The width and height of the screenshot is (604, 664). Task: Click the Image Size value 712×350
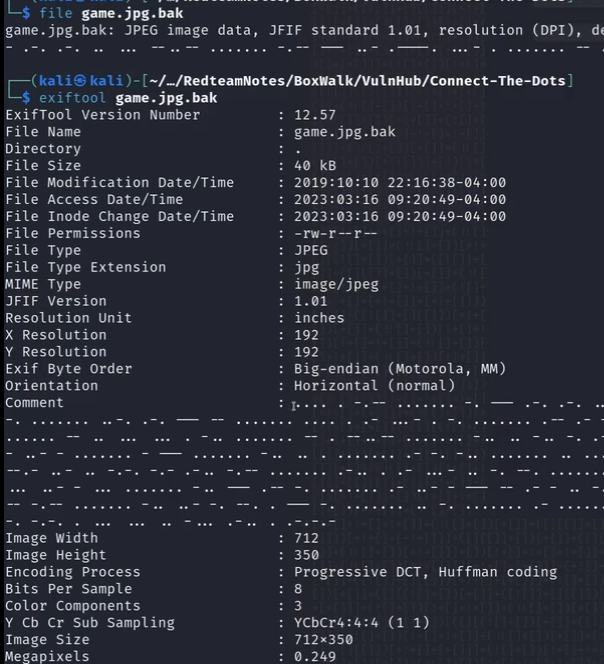[323, 640]
